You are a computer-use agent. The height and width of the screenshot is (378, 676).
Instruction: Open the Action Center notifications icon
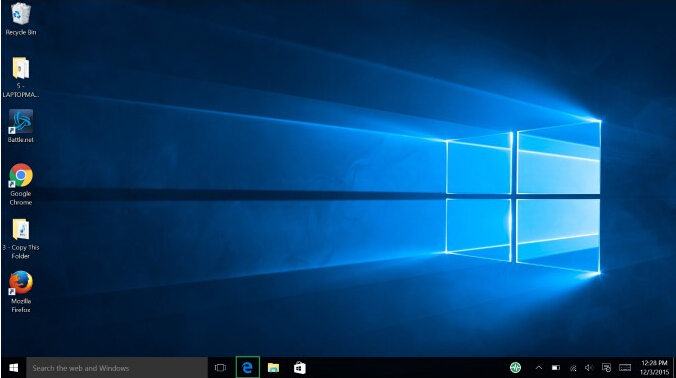point(606,368)
